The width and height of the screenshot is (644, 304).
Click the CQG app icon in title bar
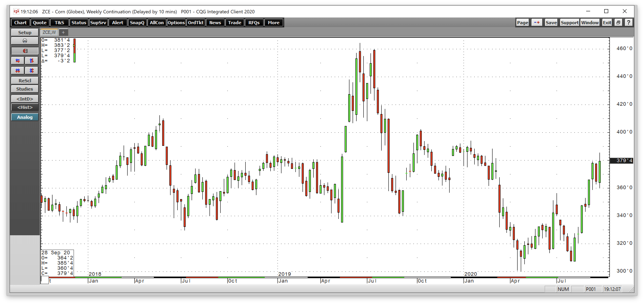[16, 12]
